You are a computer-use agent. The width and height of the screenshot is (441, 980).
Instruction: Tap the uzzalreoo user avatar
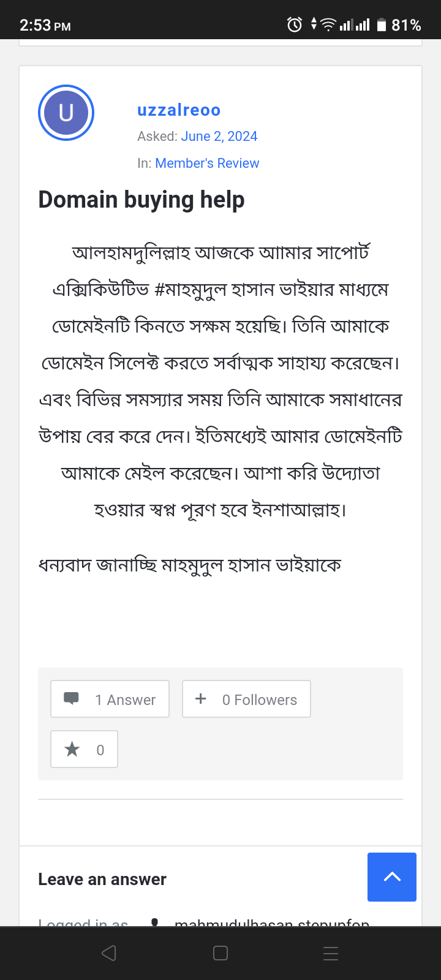pyautogui.click(x=66, y=113)
